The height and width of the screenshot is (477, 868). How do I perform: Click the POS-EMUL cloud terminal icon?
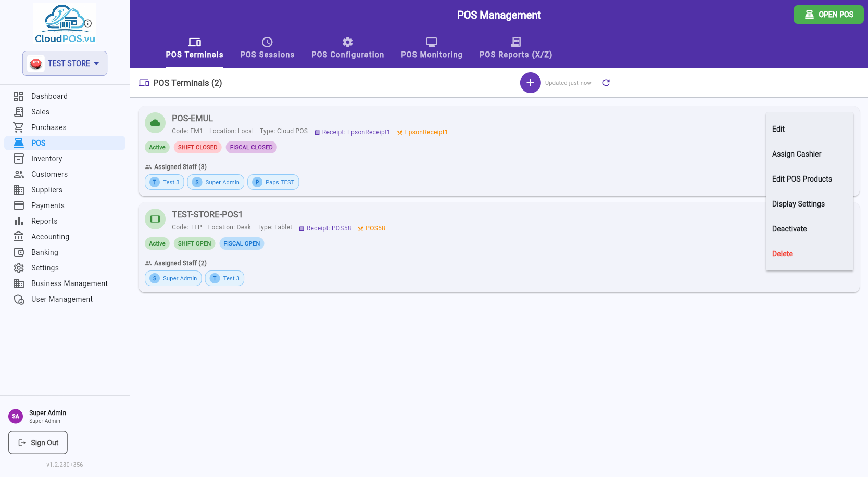[x=155, y=123]
